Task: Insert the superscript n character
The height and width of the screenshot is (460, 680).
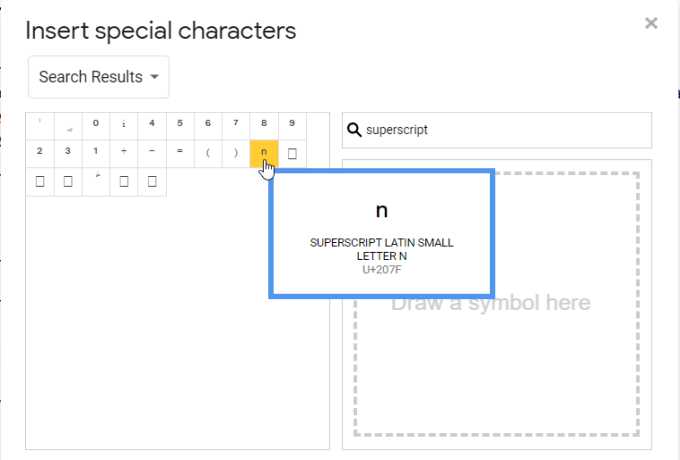Action: [264, 153]
